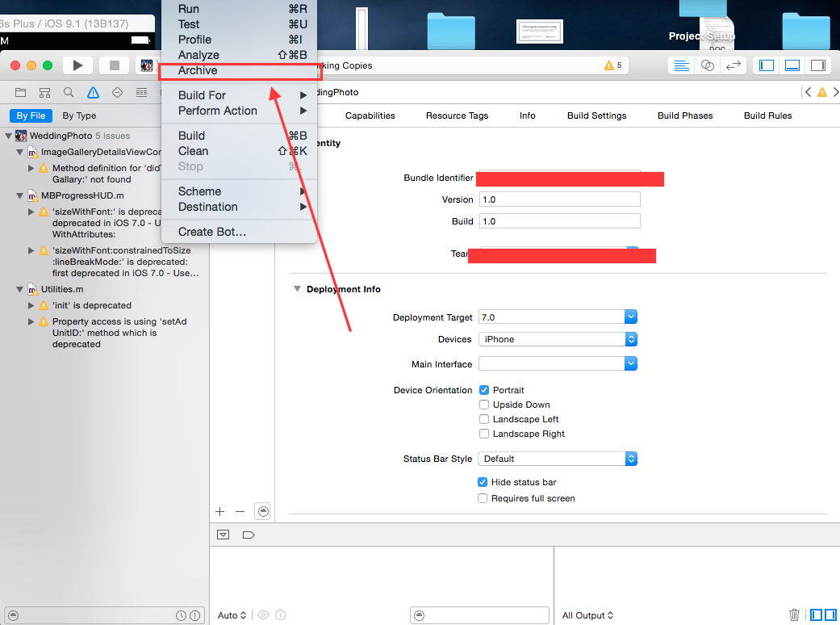Switch issue grouping to By Type
Screen dimensions: 840x625
click(x=79, y=115)
